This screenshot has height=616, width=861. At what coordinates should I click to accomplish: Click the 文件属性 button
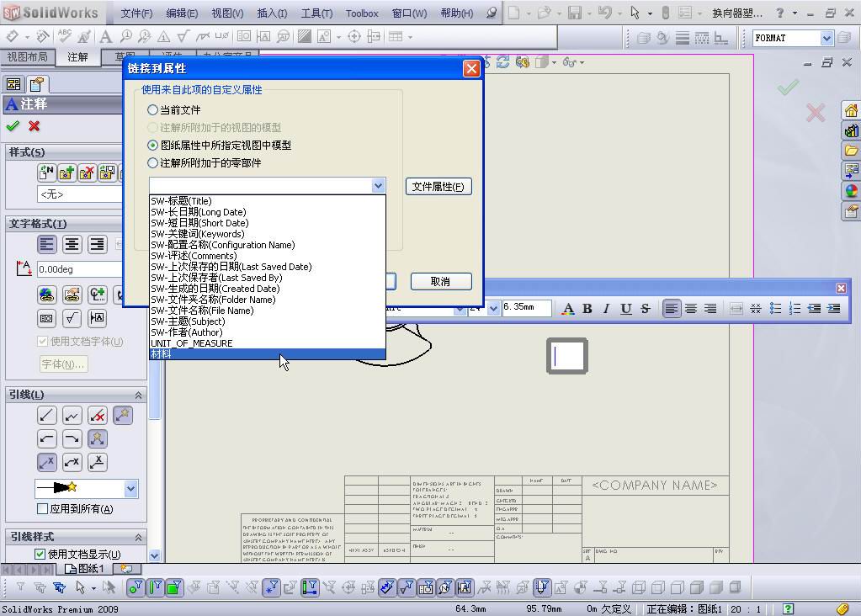coord(438,187)
